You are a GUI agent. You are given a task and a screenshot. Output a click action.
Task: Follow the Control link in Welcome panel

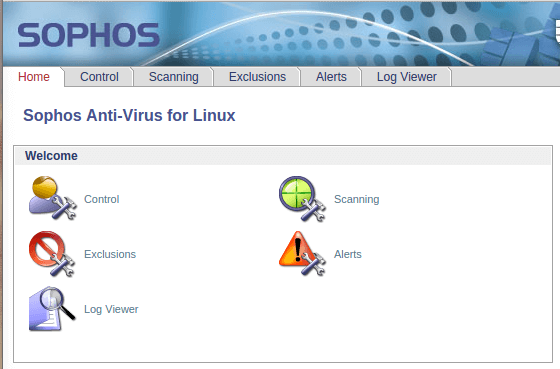pyautogui.click(x=101, y=199)
